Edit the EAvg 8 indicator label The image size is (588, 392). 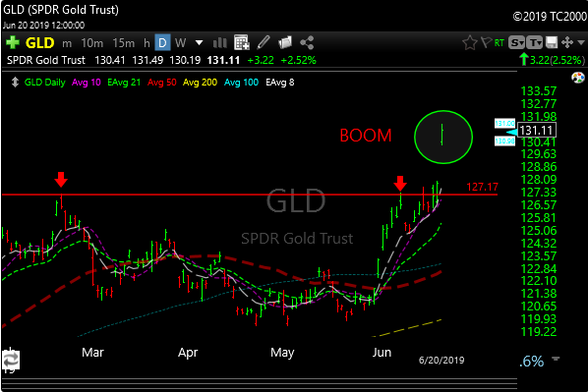click(x=280, y=83)
